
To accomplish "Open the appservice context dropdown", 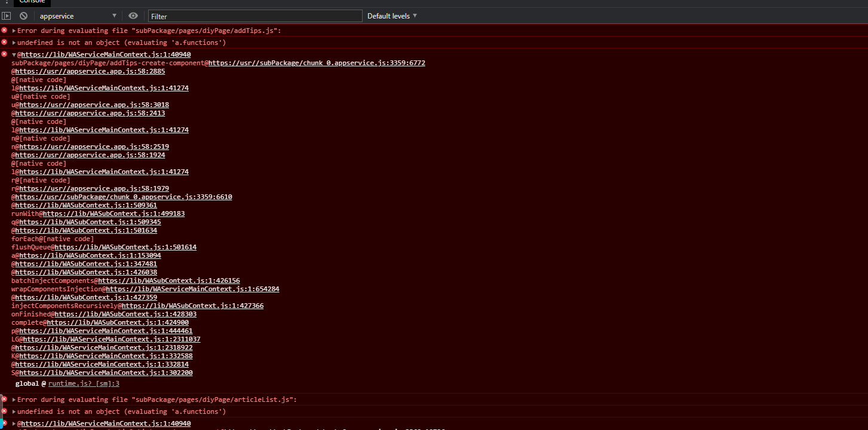I will click(78, 16).
